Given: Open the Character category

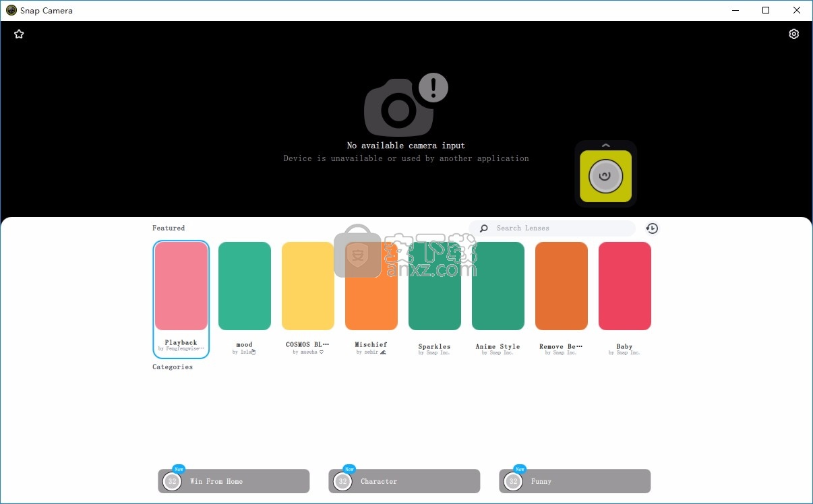Looking at the screenshot, I should click(404, 481).
